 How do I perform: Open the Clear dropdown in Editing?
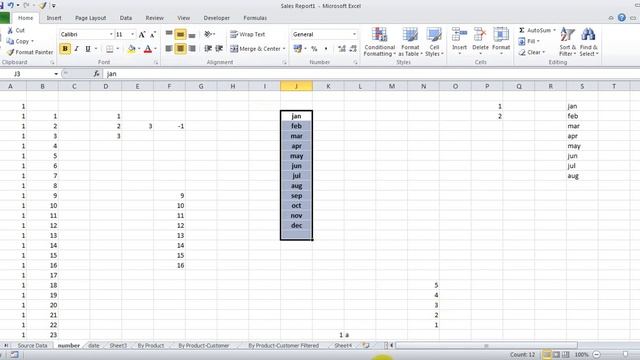532,52
